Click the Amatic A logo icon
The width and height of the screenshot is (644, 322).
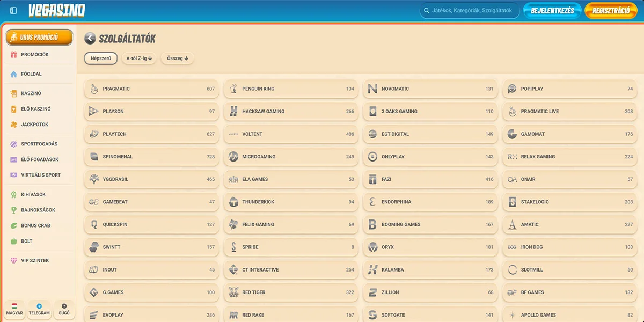pyautogui.click(x=512, y=224)
